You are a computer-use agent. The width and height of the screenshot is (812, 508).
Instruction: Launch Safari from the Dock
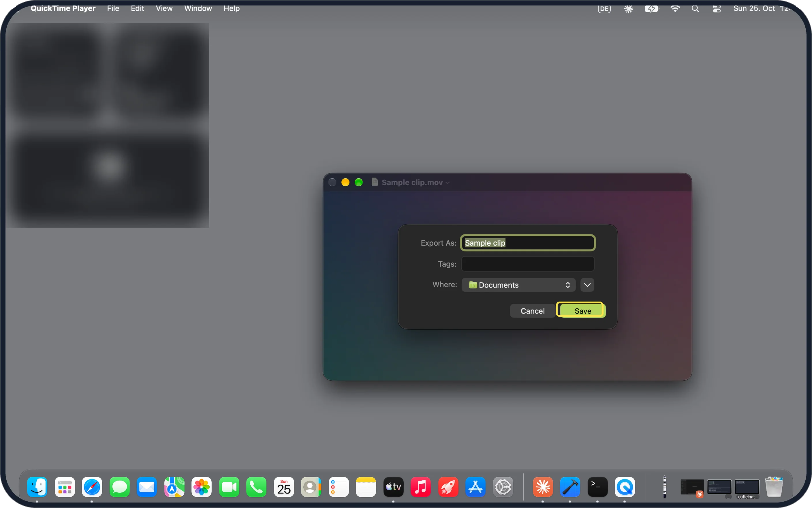[92, 487]
